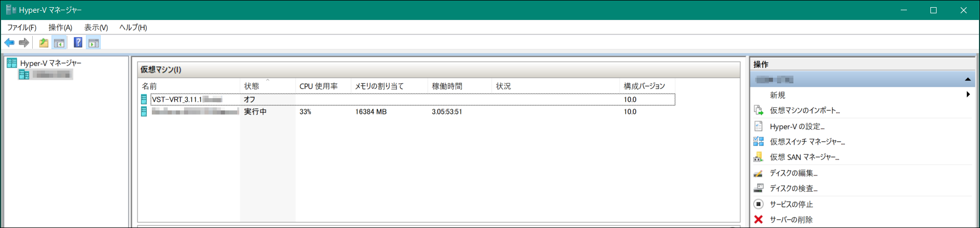This screenshot has width=980, height=228.
Task: Click 10.0 version of VST-VRT_3.11.1 row
Action: 630,99
